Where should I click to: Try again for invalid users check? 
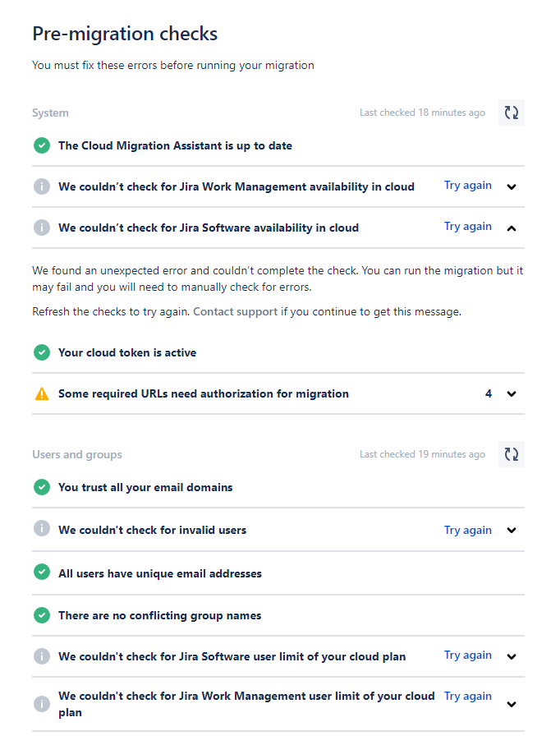(x=468, y=530)
